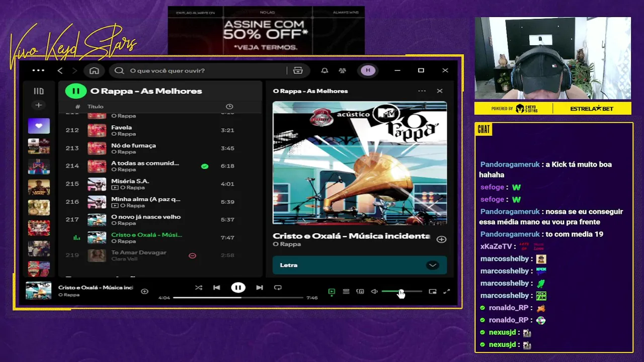Click 'O Rappa' artist link under 'Favela'
This screenshot has width=644, height=362.
coord(123,134)
